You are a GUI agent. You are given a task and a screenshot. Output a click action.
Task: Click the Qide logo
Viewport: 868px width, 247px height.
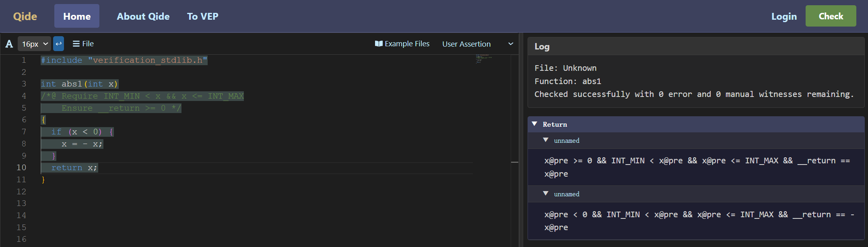[x=25, y=16]
